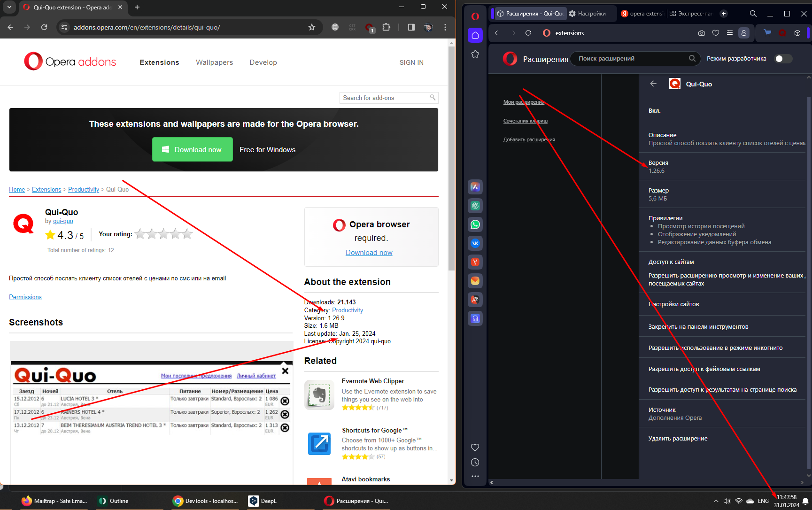
Task: Rate Qui-Quo with the first star
Action: pyautogui.click(x=140, y=233)
